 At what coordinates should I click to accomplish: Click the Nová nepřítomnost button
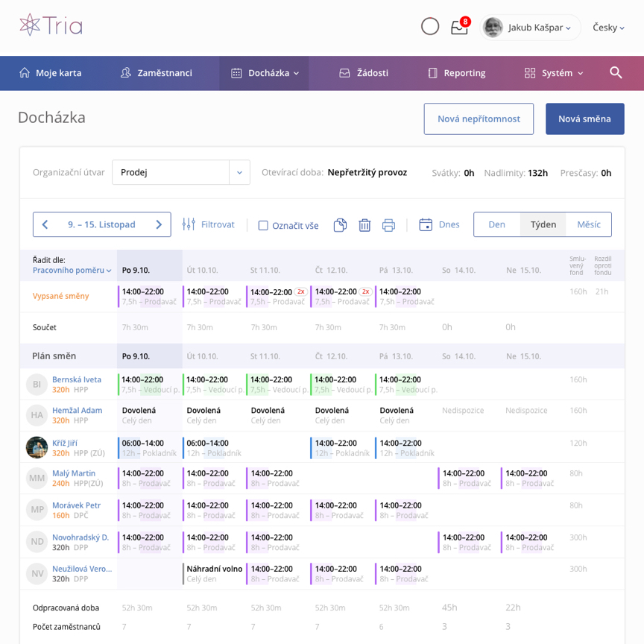pos(479,119)
